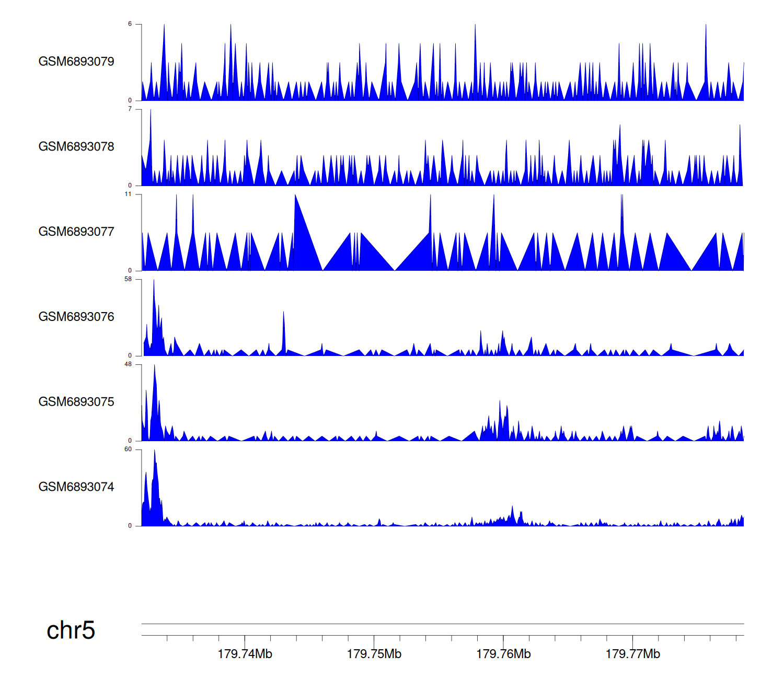
Task: Click the y-axis maximum value 58
Action: 128,279
